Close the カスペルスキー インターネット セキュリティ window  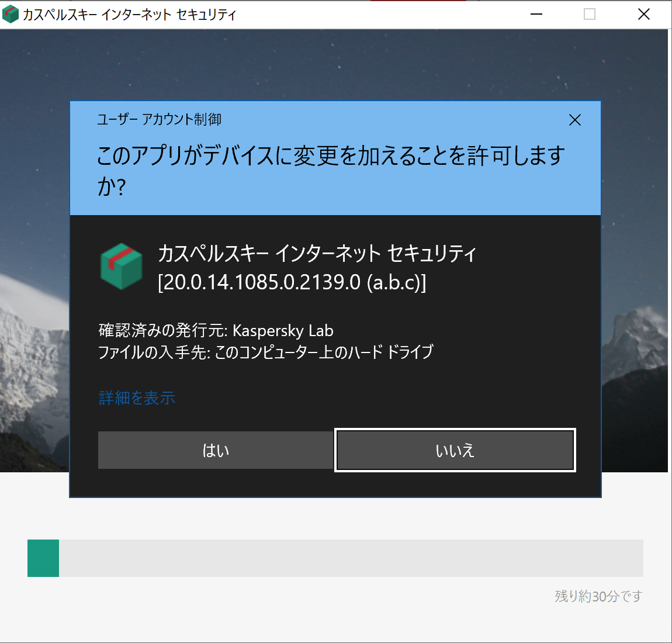tap(644, 14)
